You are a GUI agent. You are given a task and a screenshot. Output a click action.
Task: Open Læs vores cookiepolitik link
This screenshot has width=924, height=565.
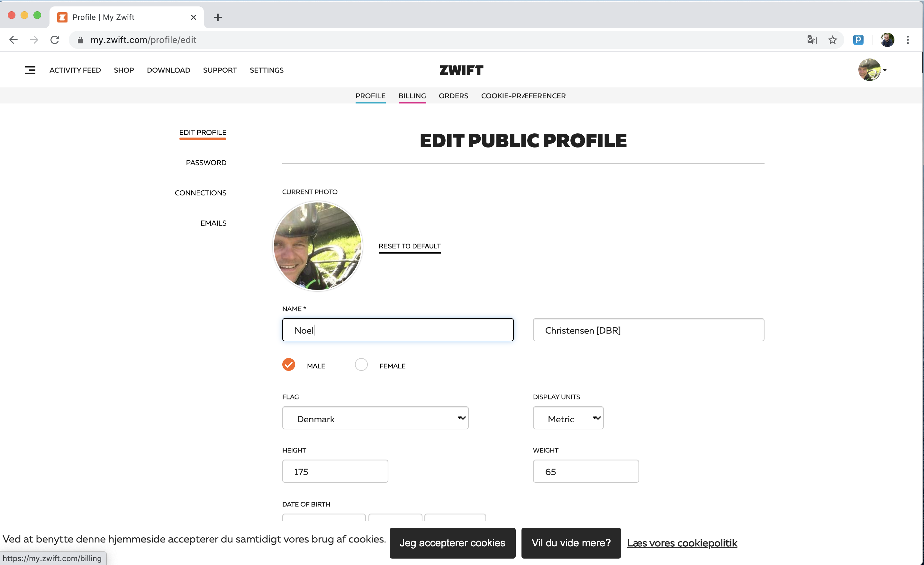click(682, 543)
